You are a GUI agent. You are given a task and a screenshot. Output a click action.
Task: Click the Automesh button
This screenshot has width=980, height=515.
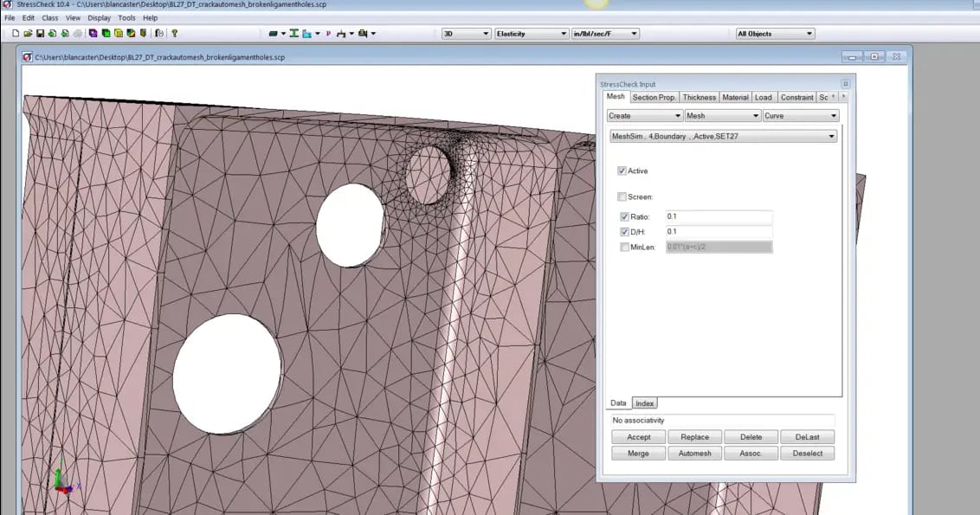(x=695, y=453)
